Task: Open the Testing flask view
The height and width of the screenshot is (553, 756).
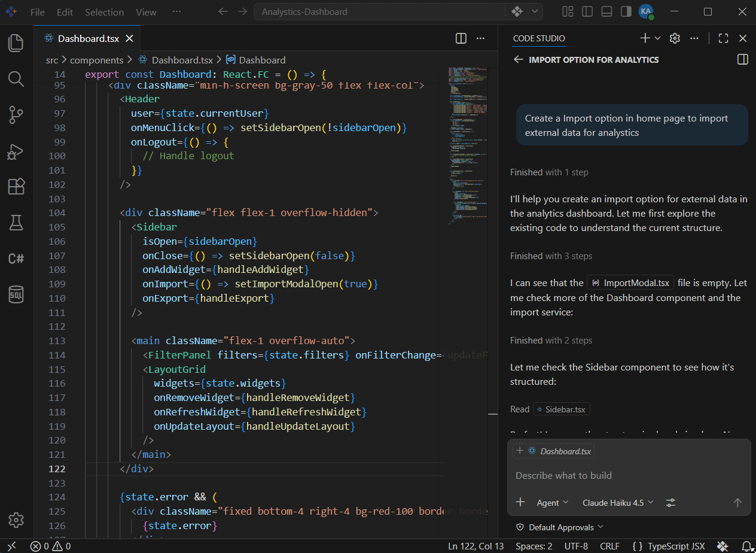Action: 16,223
